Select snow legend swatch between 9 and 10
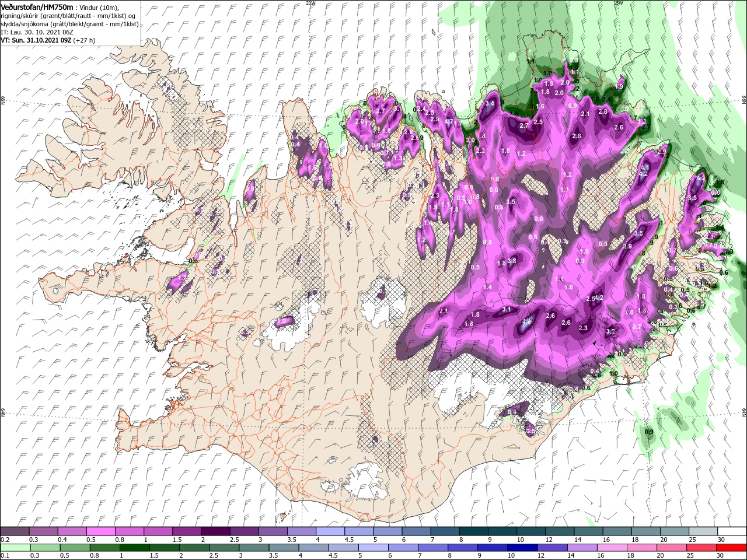Screen dimensions: 747x560 (x=502, y=531)
